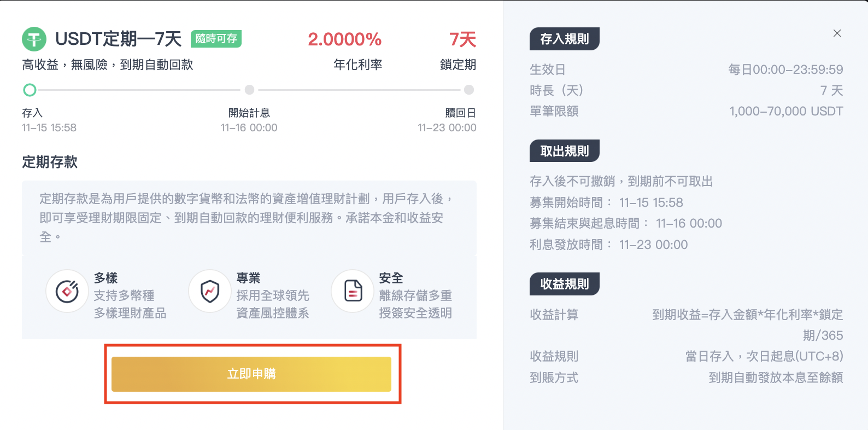This screenshot has height=430, width=868.
Task: Click the green 隨時可存 badge
Action: point(215,39)
